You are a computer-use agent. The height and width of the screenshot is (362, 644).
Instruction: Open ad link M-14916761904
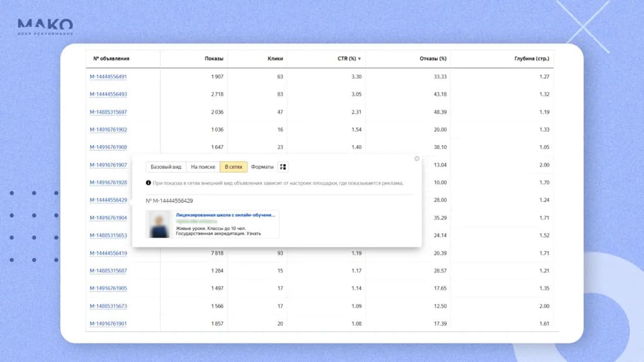point(108,218)
